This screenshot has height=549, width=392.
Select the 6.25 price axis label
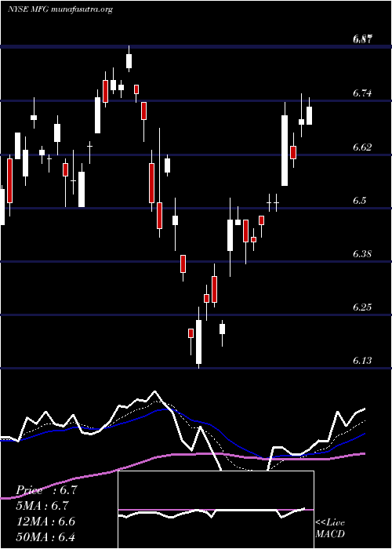(x=362, y=307)
